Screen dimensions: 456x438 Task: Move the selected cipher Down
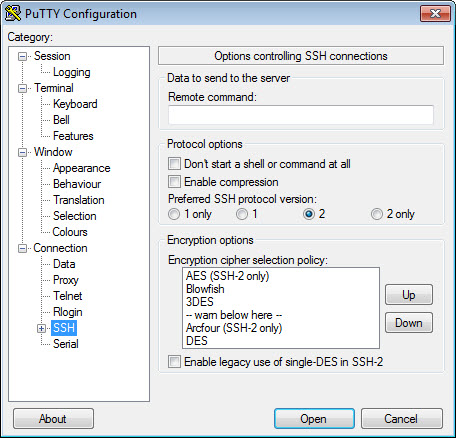[x=409, y=323]
